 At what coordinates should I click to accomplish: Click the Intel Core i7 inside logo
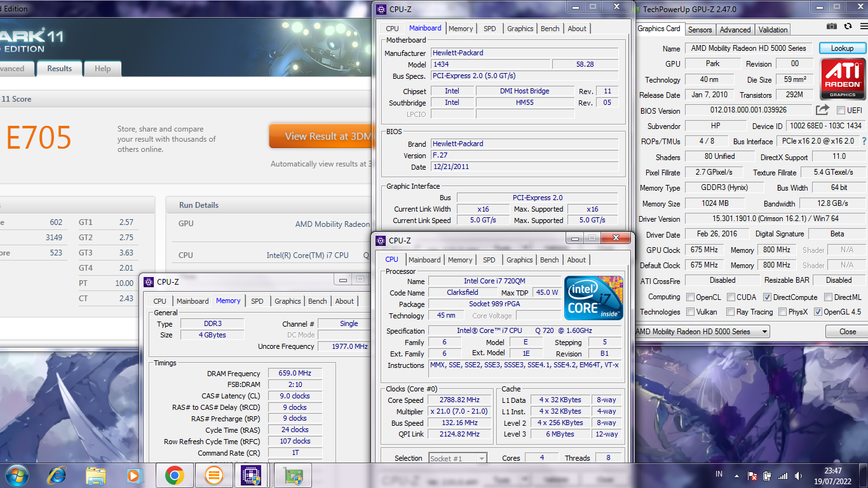click(x=593, y=298)
